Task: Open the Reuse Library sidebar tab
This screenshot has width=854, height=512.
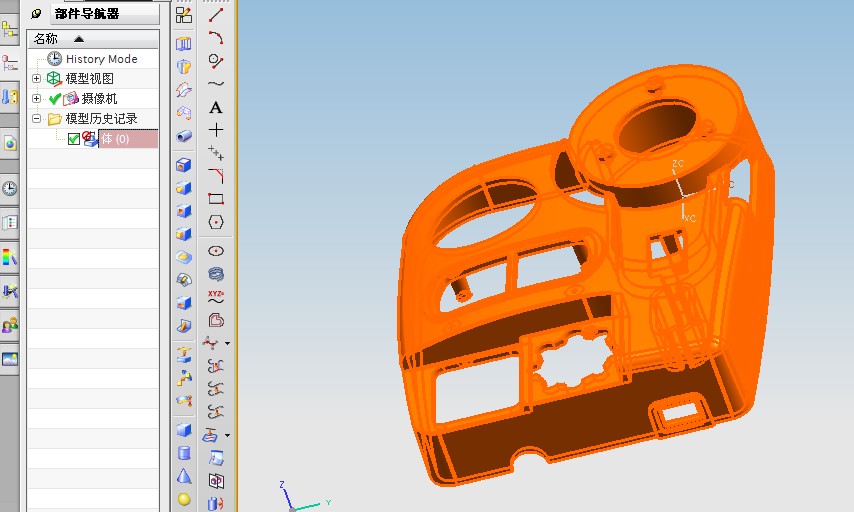Action: [9, 97]
